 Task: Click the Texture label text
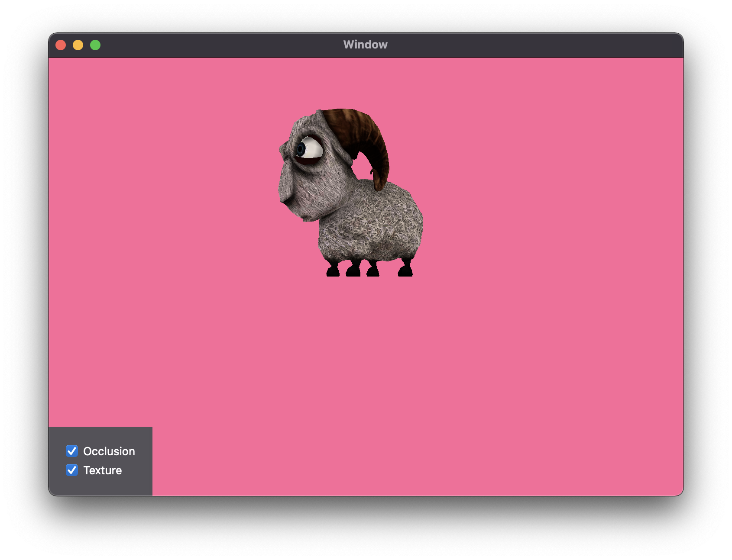(x=103, y=470)
